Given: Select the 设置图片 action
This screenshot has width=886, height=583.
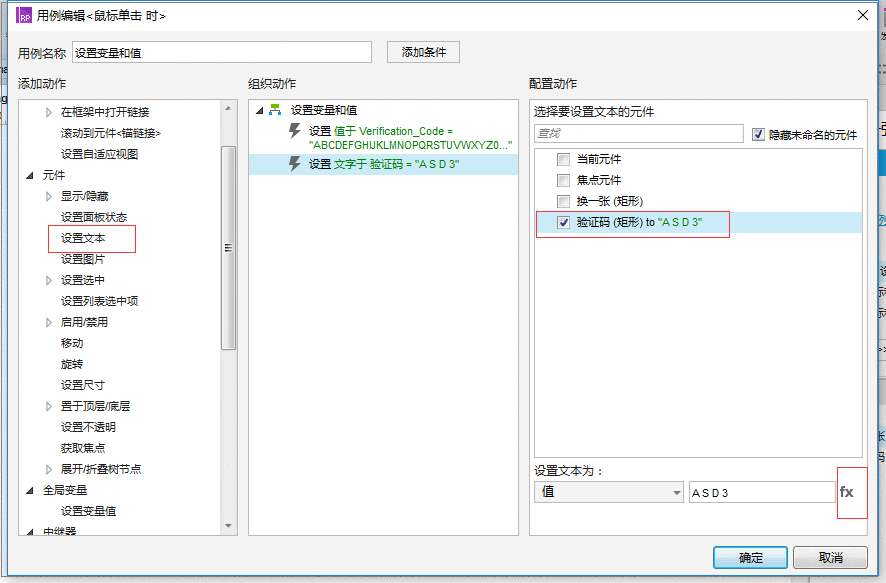Looking at the screenshot, I should (83, 259).
